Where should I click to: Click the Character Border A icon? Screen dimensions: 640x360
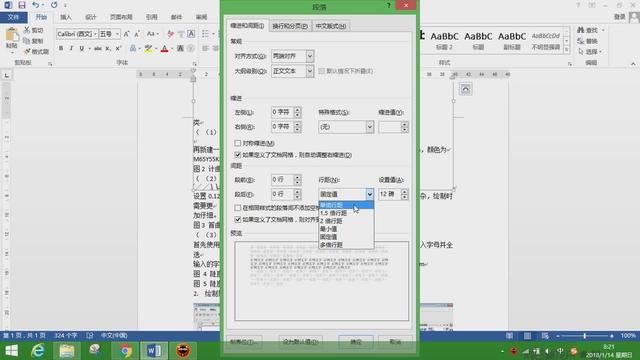pyautogui.click(x=191, y=34)
